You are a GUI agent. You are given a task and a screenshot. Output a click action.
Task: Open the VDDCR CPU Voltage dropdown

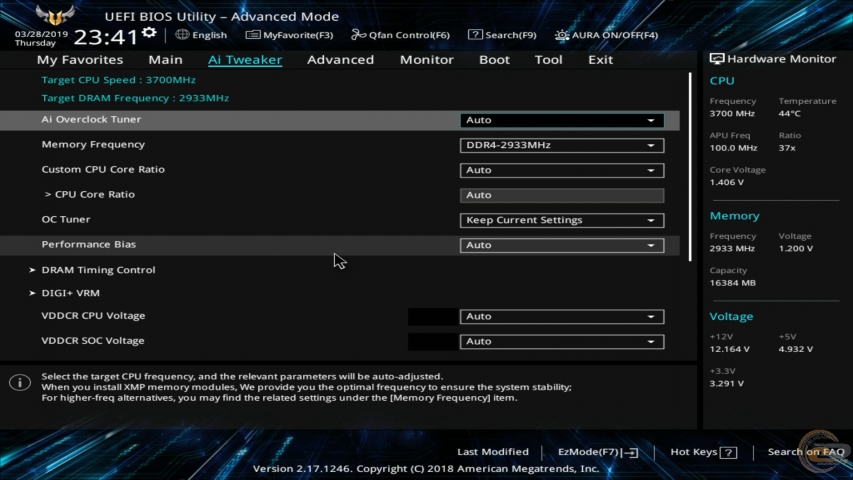coord(561,316)
